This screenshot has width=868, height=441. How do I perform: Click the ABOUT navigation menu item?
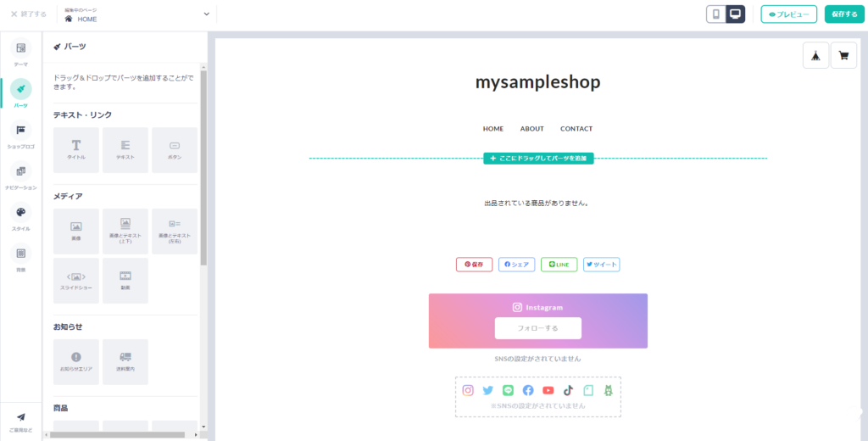point(531,129)
